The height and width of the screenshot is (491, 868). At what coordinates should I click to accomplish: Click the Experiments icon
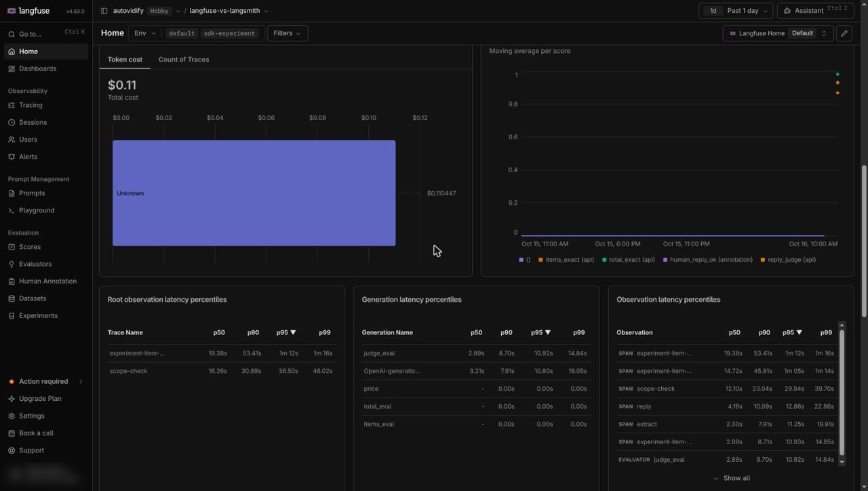[x=12, y=316]
